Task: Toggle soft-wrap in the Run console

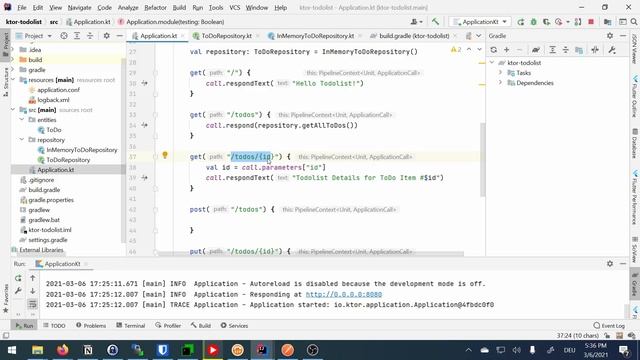Action: coord(33,304)
